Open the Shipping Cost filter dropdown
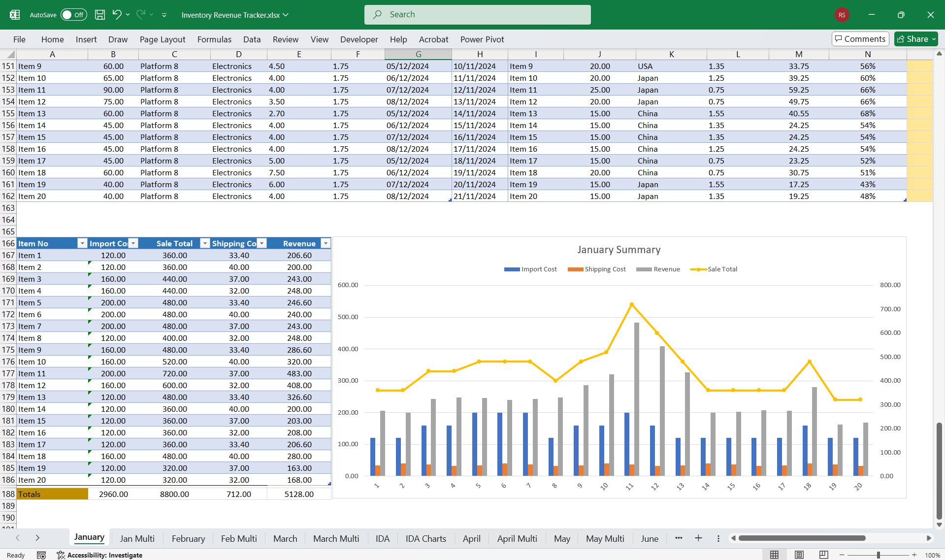Image resolution: width=945 pixels, height=560 pixels. [x=262, y=243]
